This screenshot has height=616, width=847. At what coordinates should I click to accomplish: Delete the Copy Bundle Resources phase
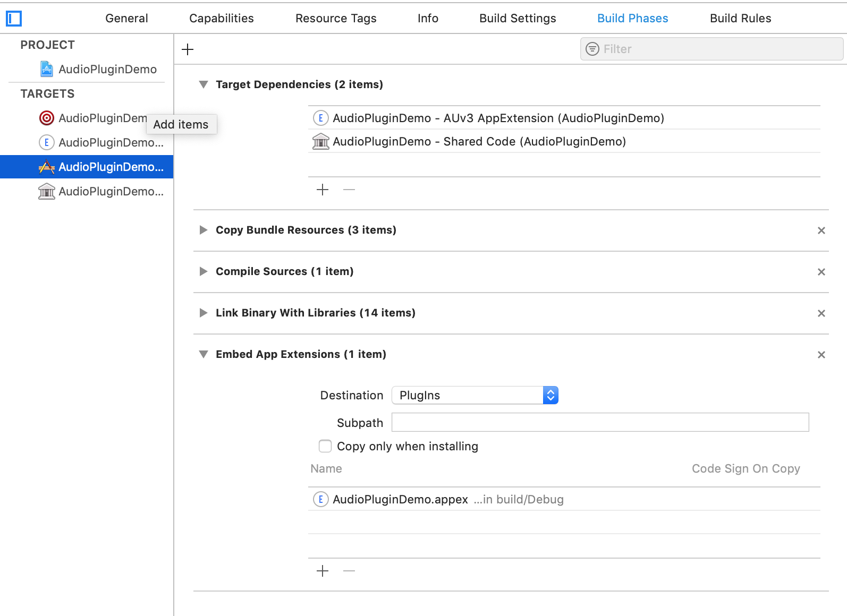pyautogui.click(x=821, y=230)
